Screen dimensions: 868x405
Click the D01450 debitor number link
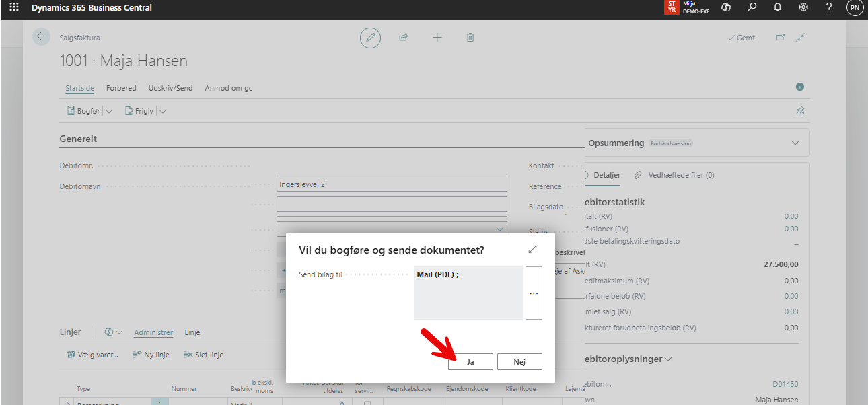(x=785, y=384)
